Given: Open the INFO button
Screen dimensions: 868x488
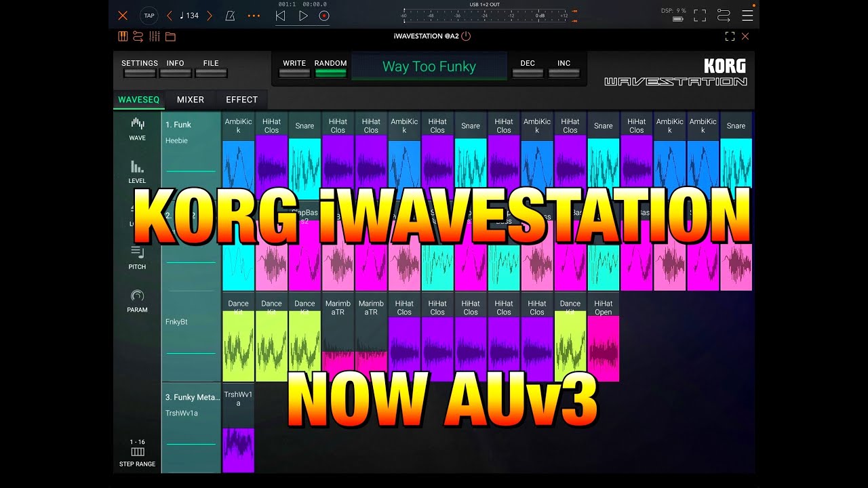Looking at the screenshot, I should (x=176, y=68).
